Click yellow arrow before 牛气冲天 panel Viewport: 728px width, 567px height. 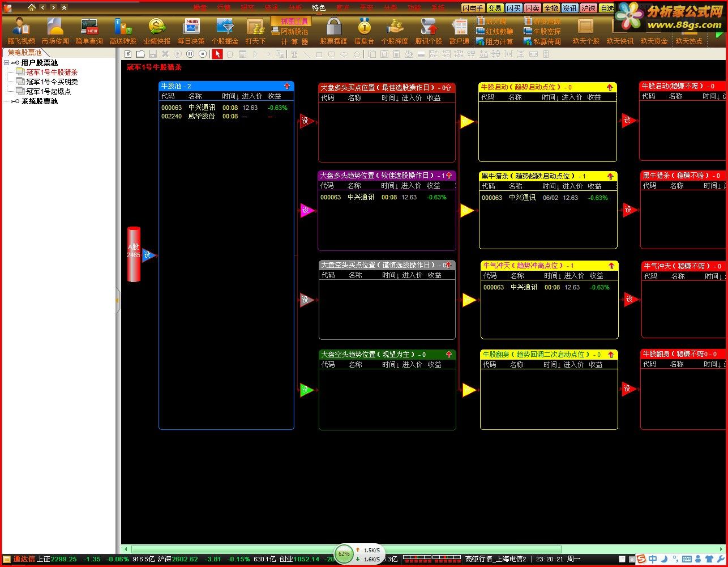pos(469,300)
